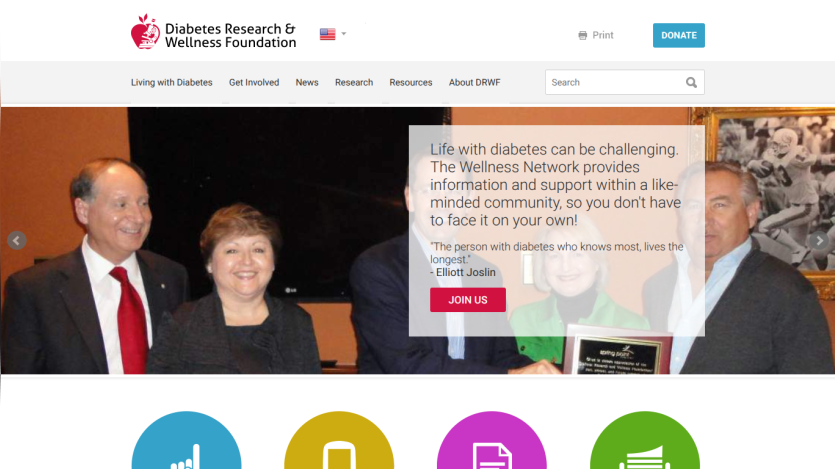Go to previous slide with left arrow
Image resolution: width=835 pixels, height=469 pixels.
(x=17, y=241)
